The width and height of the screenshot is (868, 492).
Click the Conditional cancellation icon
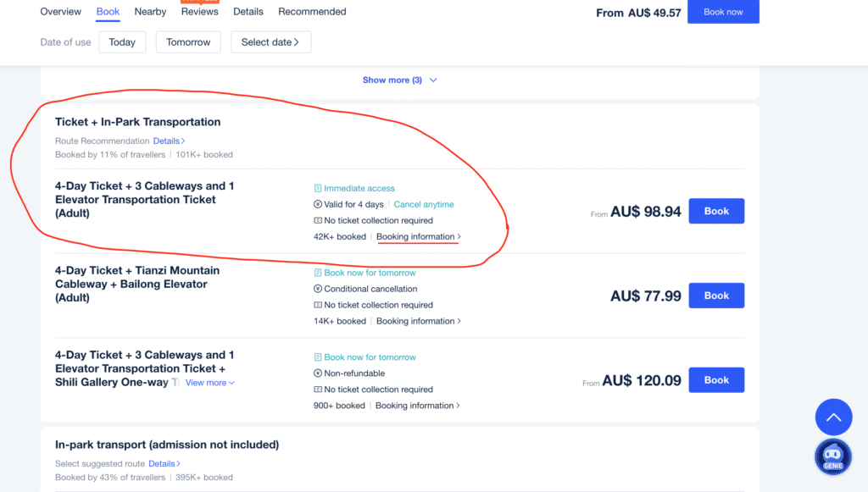click(318, 289)
